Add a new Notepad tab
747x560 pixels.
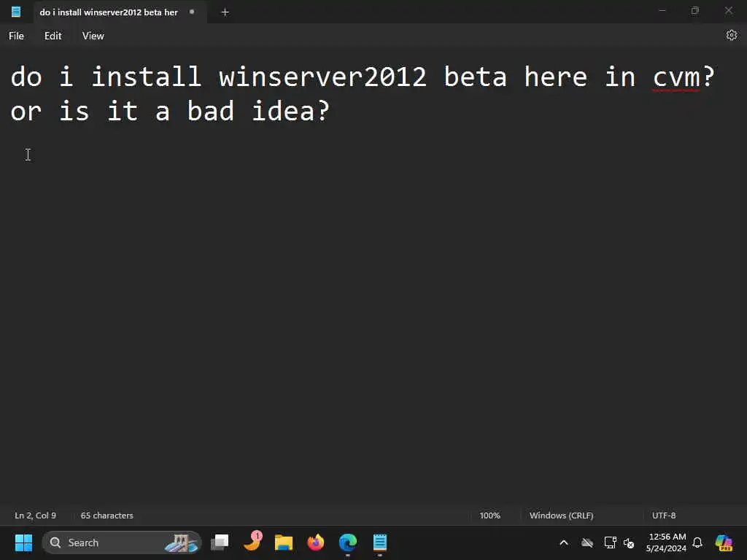click(x=225, y=12)
